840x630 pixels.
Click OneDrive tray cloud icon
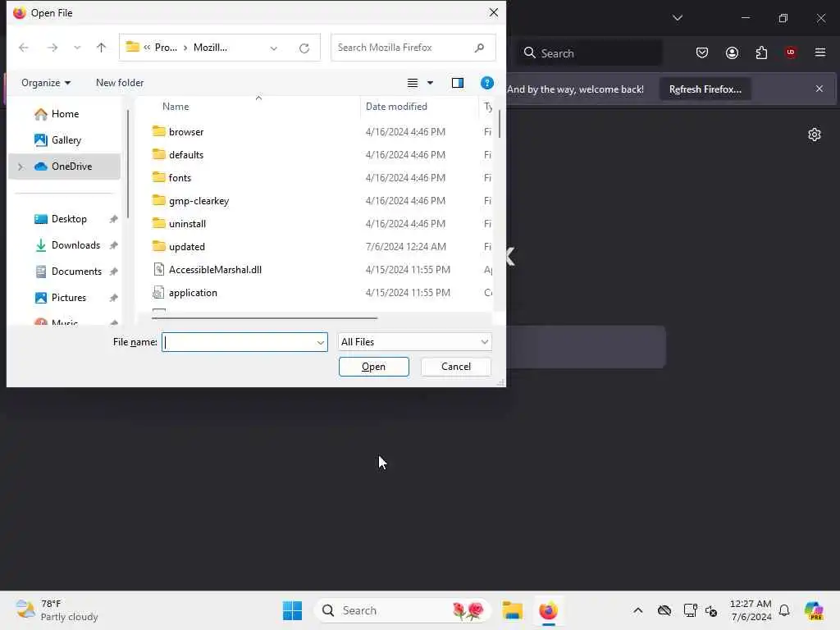[664, 610]
